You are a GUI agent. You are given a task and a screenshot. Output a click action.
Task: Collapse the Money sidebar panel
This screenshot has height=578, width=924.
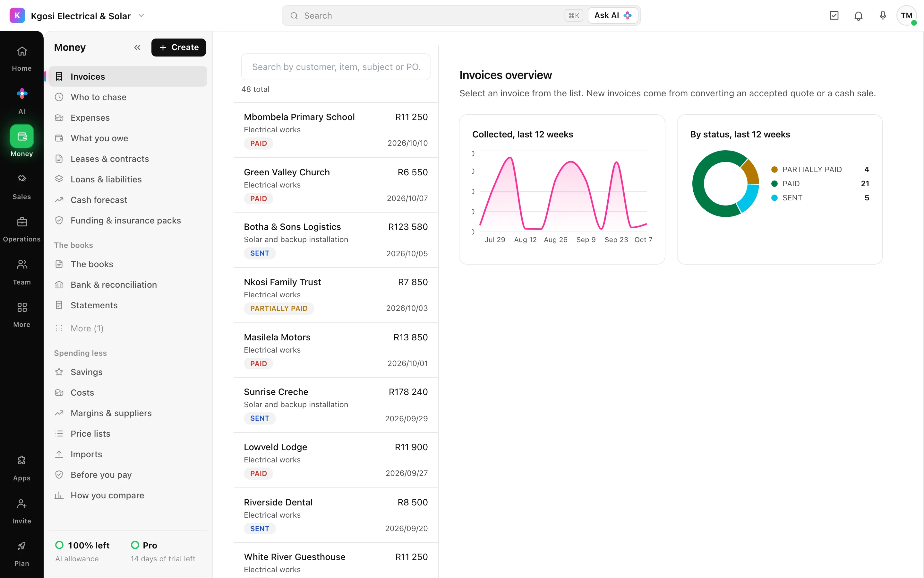[137, 48]
